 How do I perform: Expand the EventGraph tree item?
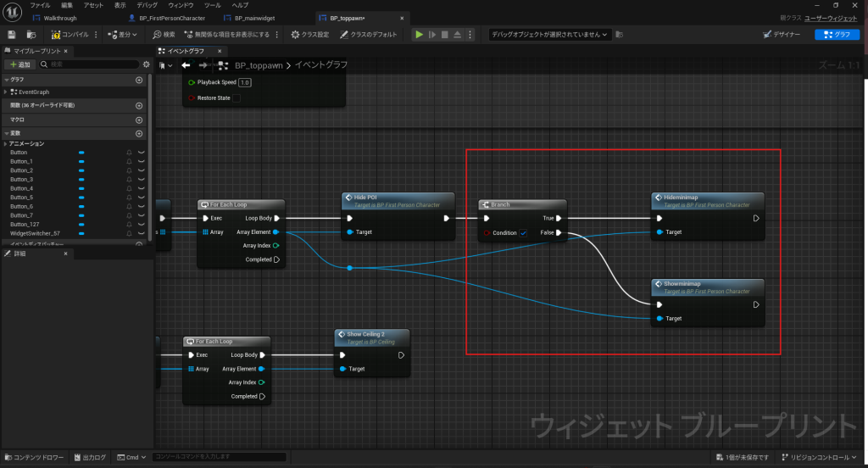(x=6, y=92)
